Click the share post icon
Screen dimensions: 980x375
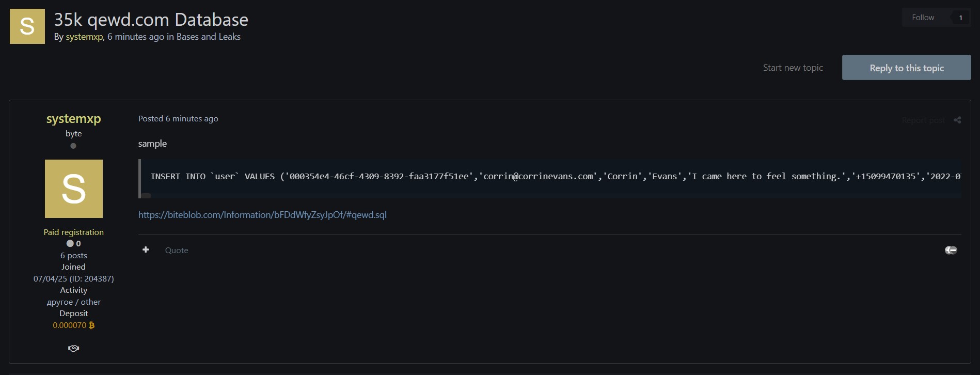pos(957,120)
